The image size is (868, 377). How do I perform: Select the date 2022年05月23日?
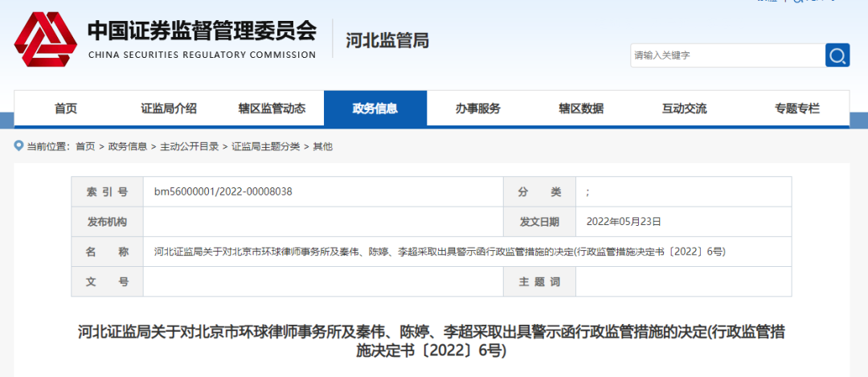pos(624,222)
